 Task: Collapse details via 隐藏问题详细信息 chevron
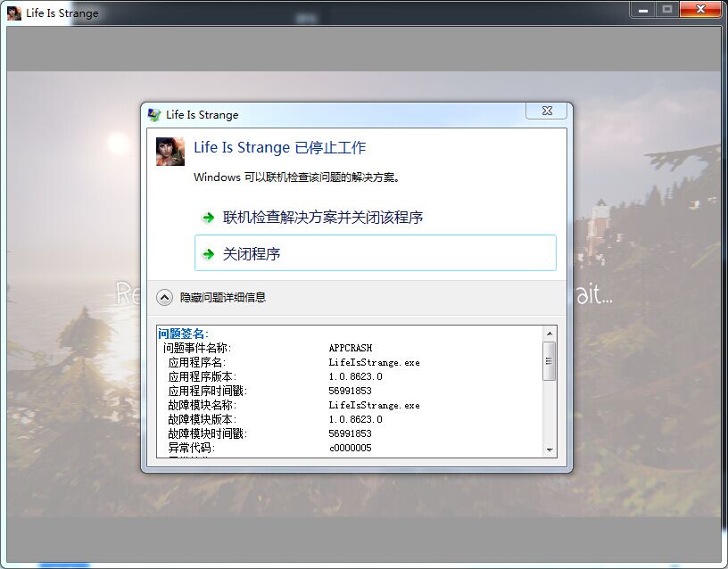pos(164,298)
